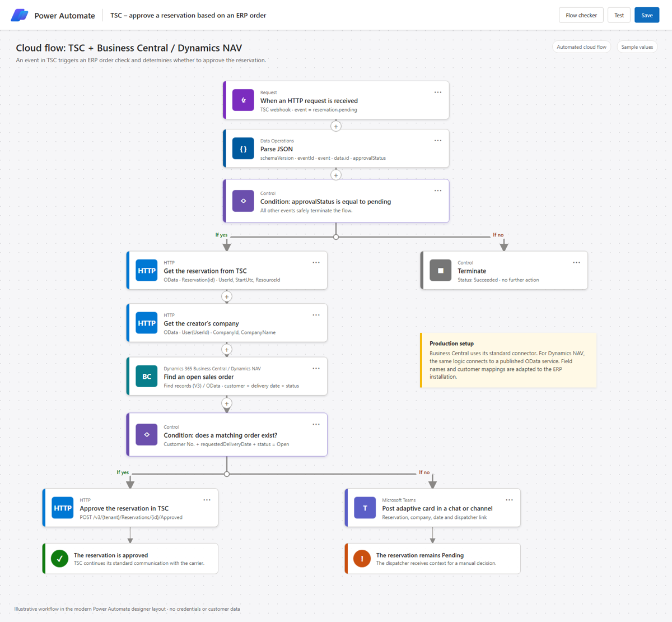Viewport: 672px width, 622px height.
Task: Select 'Get the reservation from TSC' title
Action: point(205,271)
